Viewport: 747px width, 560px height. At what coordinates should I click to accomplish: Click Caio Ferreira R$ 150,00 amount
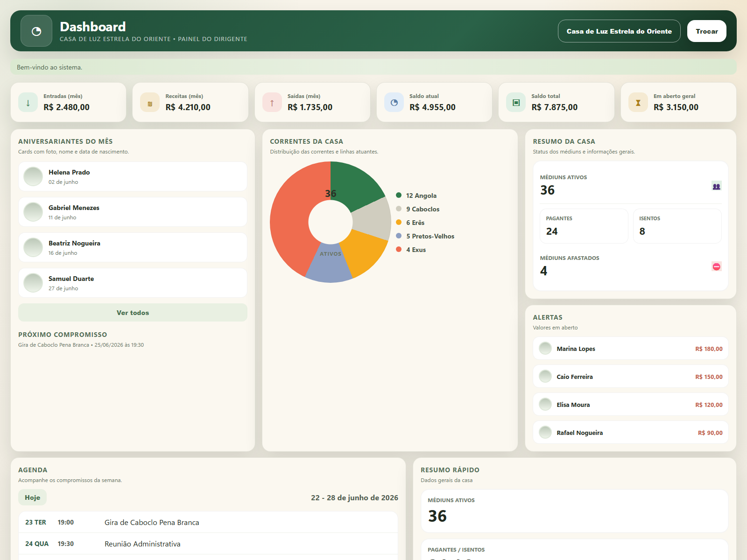pyautogui.click(x=709, y=377)
